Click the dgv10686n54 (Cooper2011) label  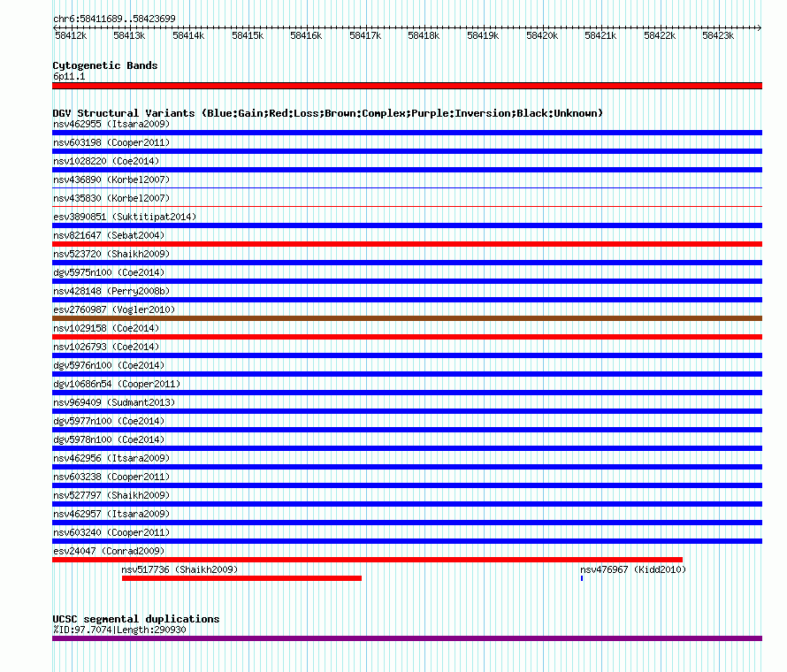117,384
